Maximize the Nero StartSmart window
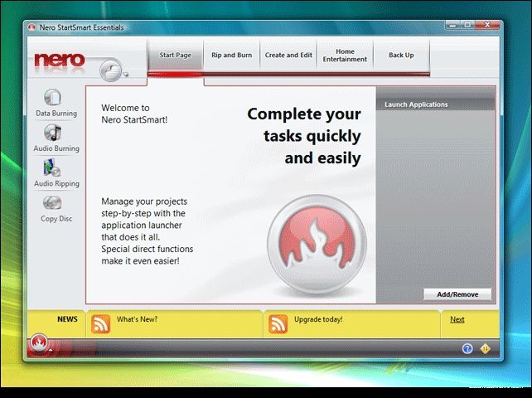The image size is (532, 398). coord(467,25)
